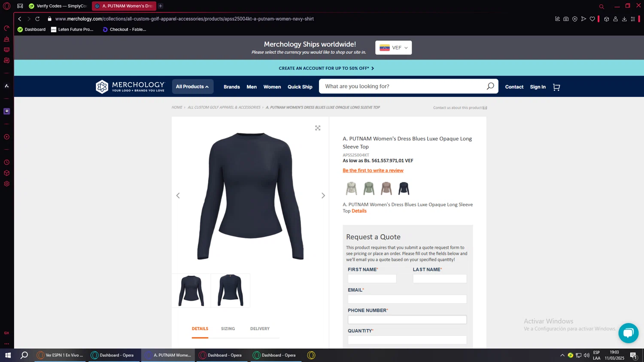The width and height of the screenshot is (644, 362).
Task: Click the Merchology logo
Action: coord(130,87)
